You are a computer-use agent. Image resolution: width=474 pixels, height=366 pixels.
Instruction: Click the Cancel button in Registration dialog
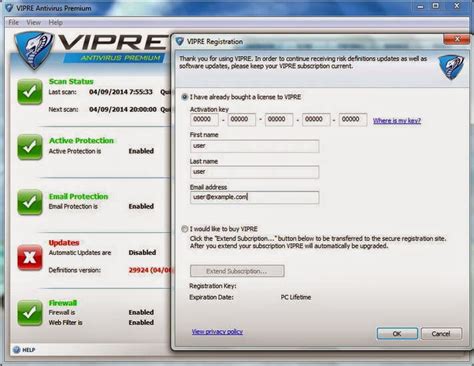click(441, 334)
